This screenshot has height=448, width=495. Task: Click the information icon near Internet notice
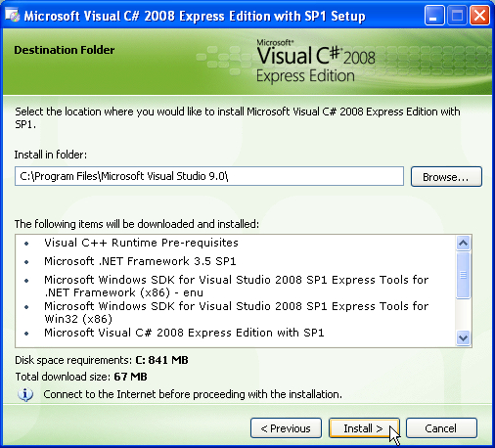coord(25,394)
